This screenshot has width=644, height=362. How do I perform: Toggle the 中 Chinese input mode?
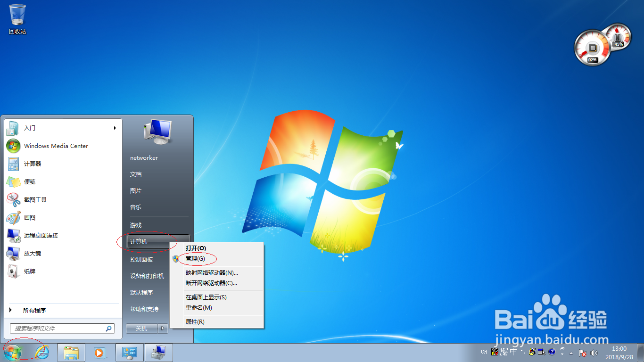513,352
